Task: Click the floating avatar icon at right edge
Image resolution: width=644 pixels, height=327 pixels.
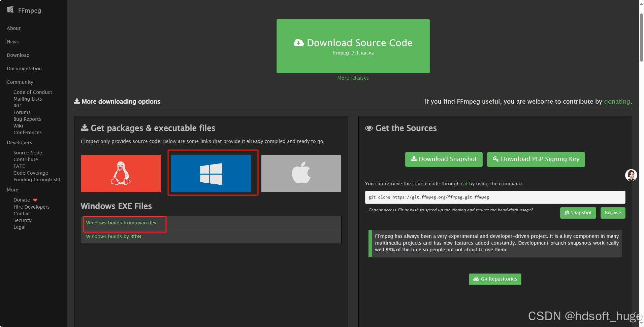Action: point(631,175)
